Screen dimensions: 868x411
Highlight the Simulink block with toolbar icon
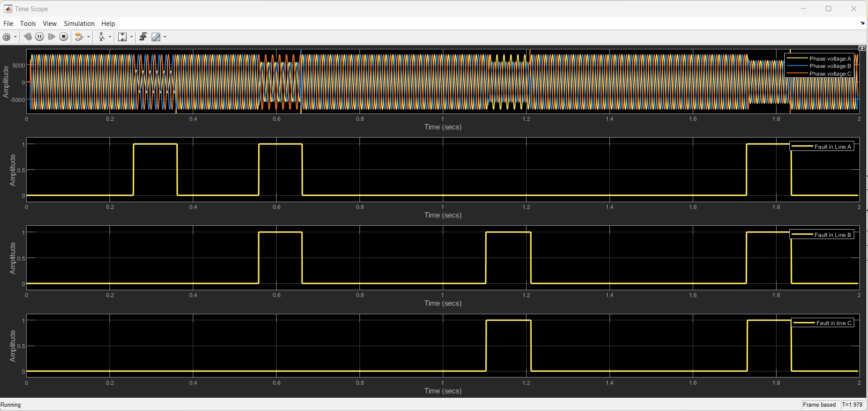(x=79, y=37)
